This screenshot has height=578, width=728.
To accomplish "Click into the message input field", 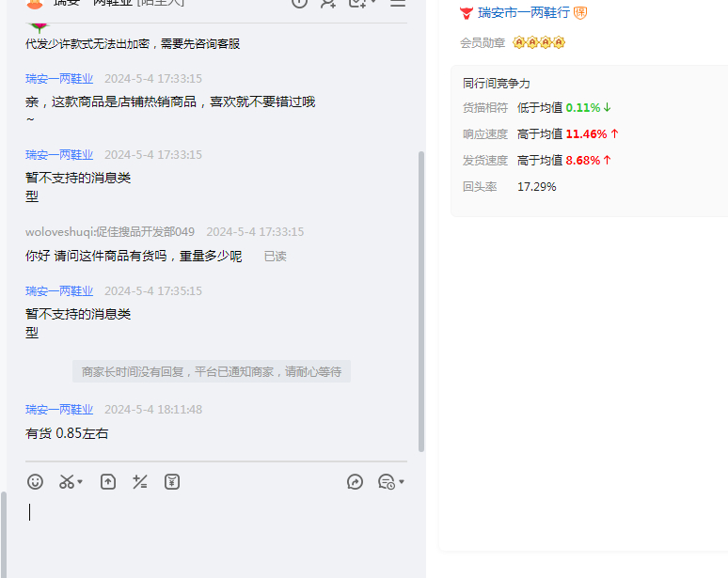I will (x=216, y=531).
